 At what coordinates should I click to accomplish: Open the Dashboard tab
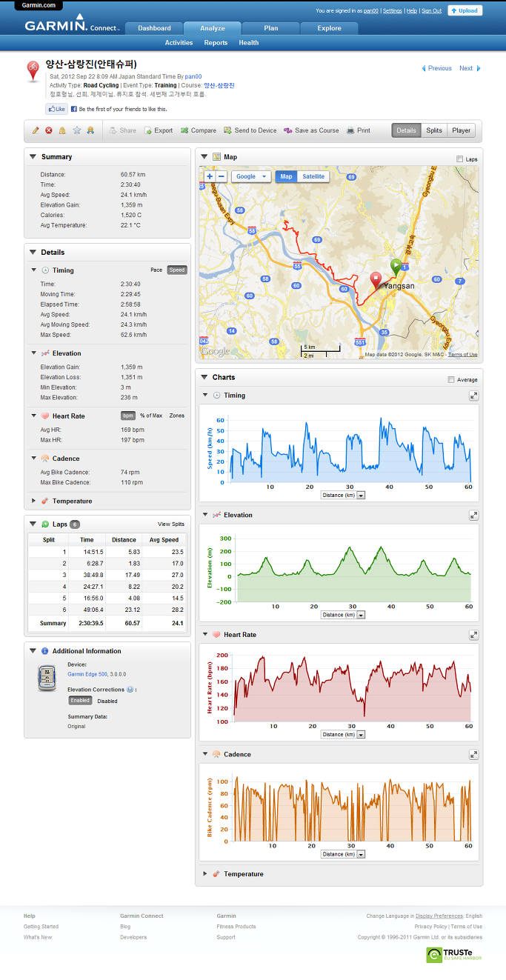(154, 28)
